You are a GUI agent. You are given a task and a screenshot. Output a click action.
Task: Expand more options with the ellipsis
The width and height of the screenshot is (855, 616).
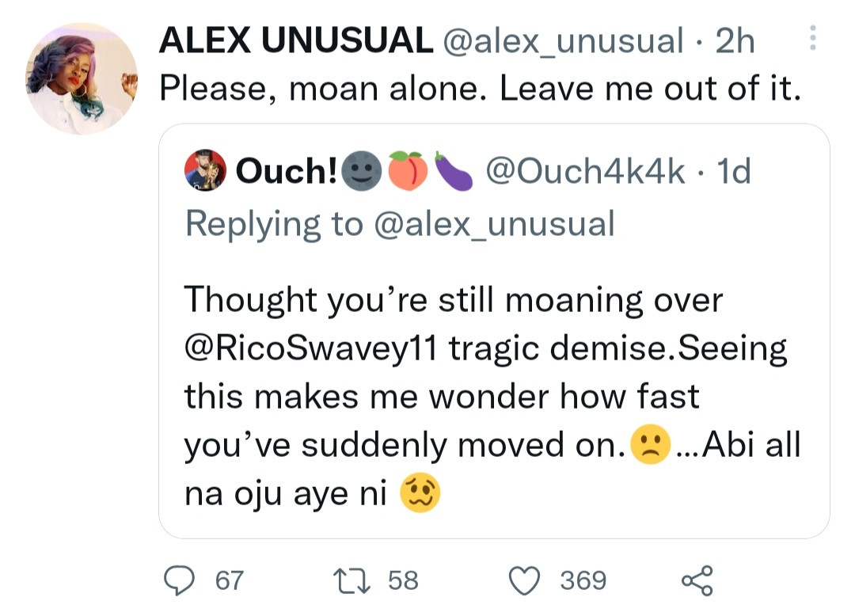click(811, 37)
